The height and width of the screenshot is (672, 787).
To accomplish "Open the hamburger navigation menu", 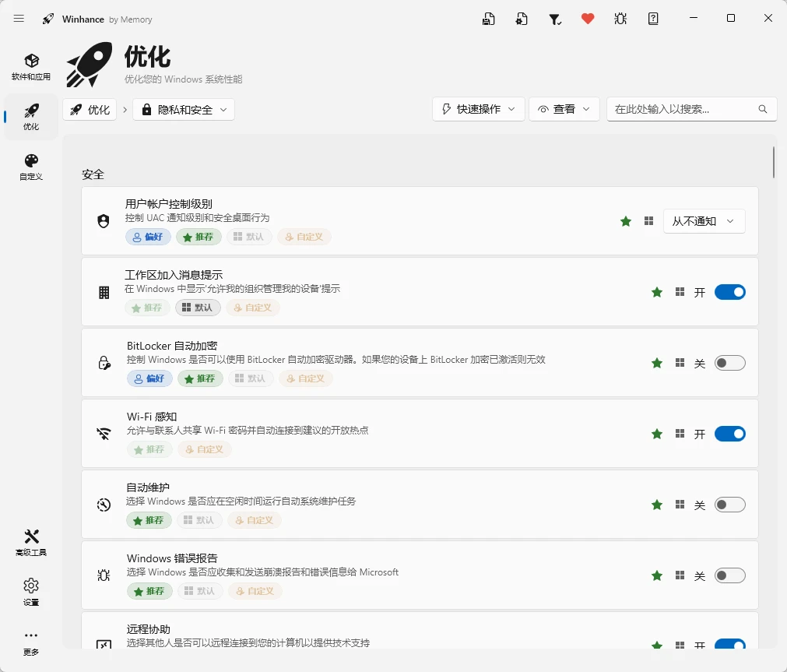I will point(19,19).
